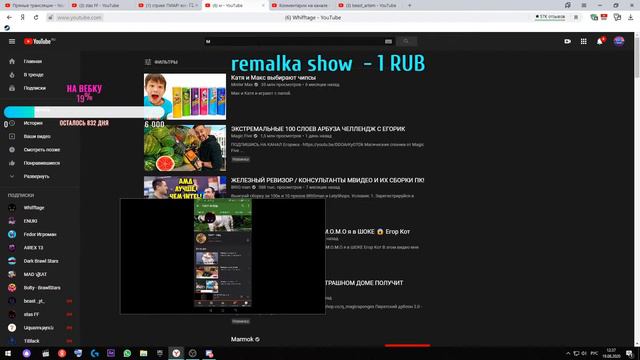640x360 pixels.
Task: Switch to the third YouTube stream tab
Action: pyautogui.click(x=168, y=5)
